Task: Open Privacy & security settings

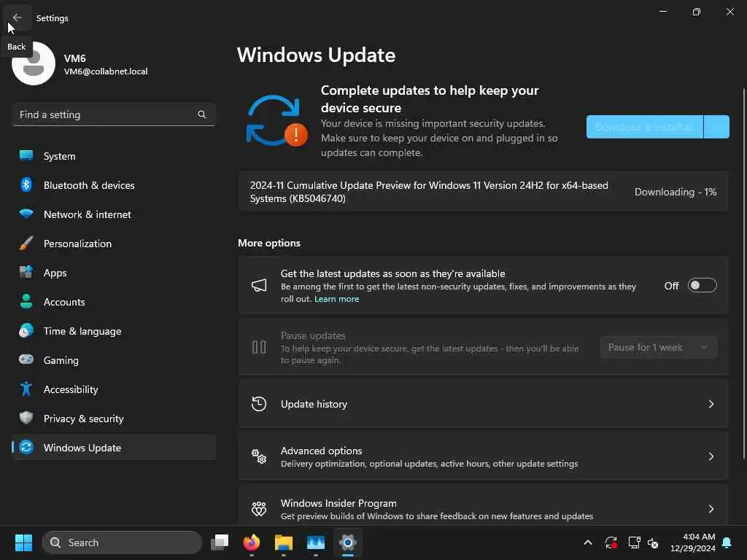Action: coord(113,418)
